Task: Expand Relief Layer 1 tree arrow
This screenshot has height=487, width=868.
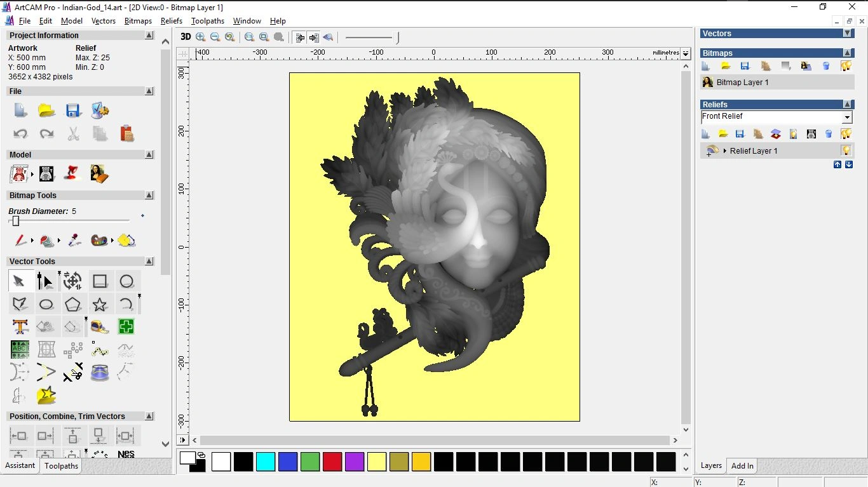Action: click(725, 151)
